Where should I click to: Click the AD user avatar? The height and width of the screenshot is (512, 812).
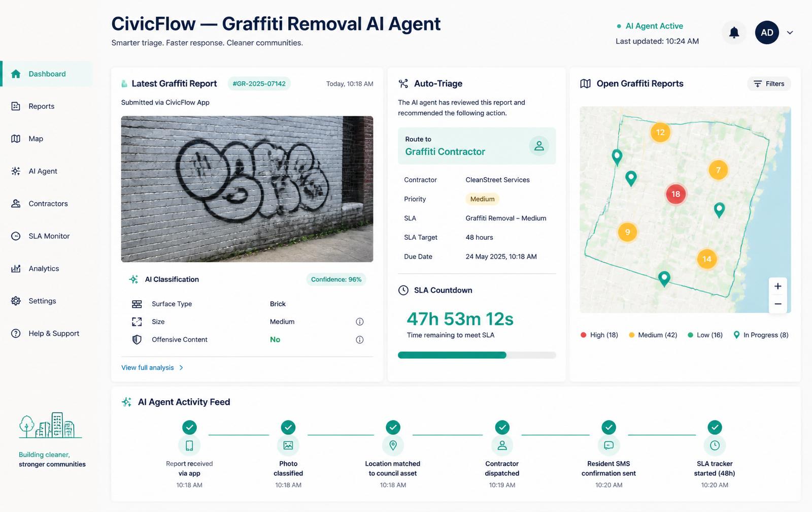(x=767, y=33)
